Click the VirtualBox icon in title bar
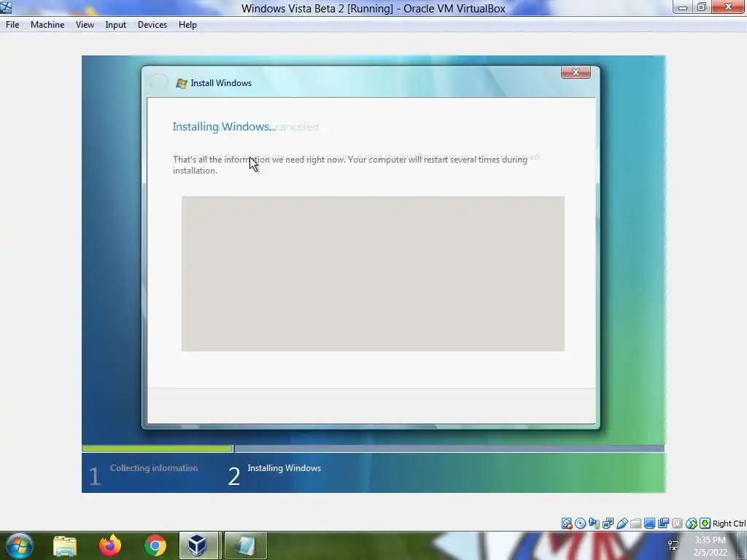This screenshot has width=747, height=560. click(x=6, y=7)
